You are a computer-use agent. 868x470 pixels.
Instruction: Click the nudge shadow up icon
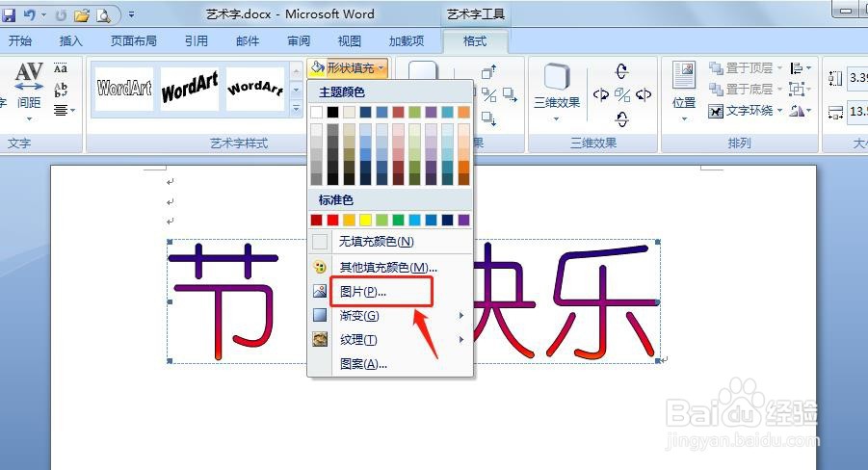coord(488,71)
